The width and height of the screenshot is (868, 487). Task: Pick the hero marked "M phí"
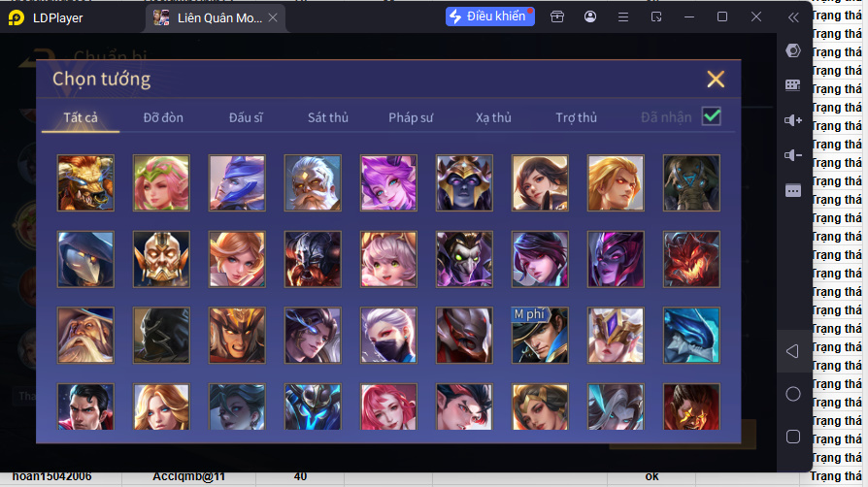click(540, 336)
